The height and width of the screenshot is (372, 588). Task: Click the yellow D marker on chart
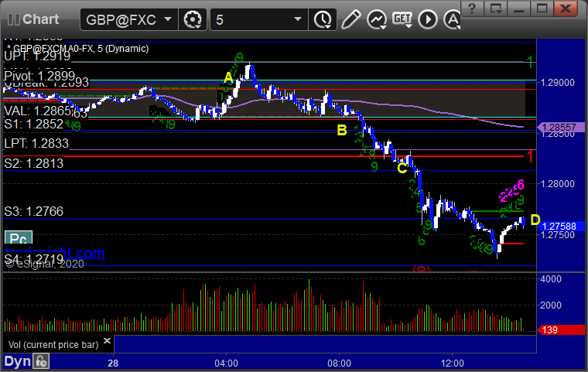(535, 220)
